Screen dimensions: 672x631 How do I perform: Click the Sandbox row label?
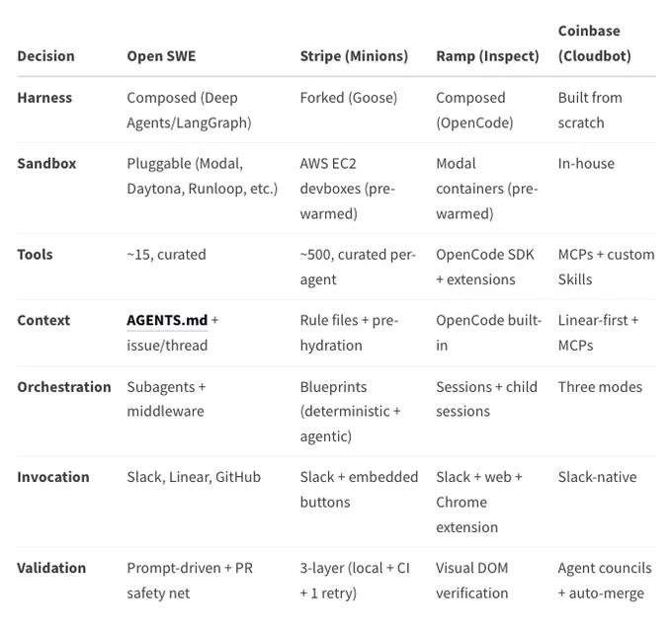click(x=46, y=163)
